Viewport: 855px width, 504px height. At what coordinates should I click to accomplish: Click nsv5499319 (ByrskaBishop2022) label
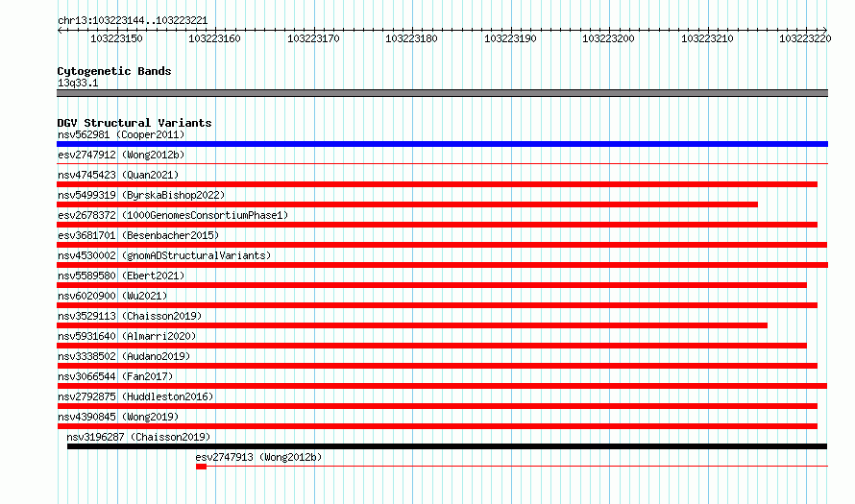[141, 195]
